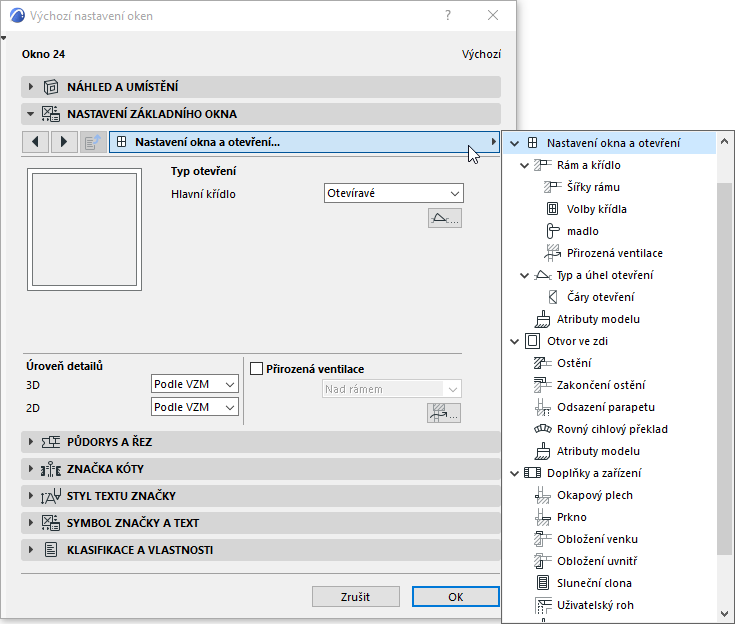735x624 pixels.
Task: Select Typ a úhel otevření entry
Action: tap(605, 275)
